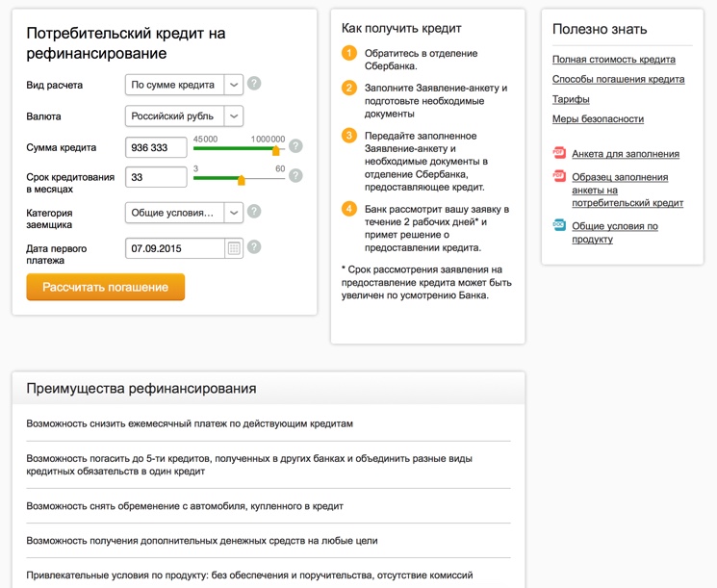The width and height of the screenshot is (717, 588).
Task: Click DOC icon for Общие условия по продукту
Action: tap(559, 225)
